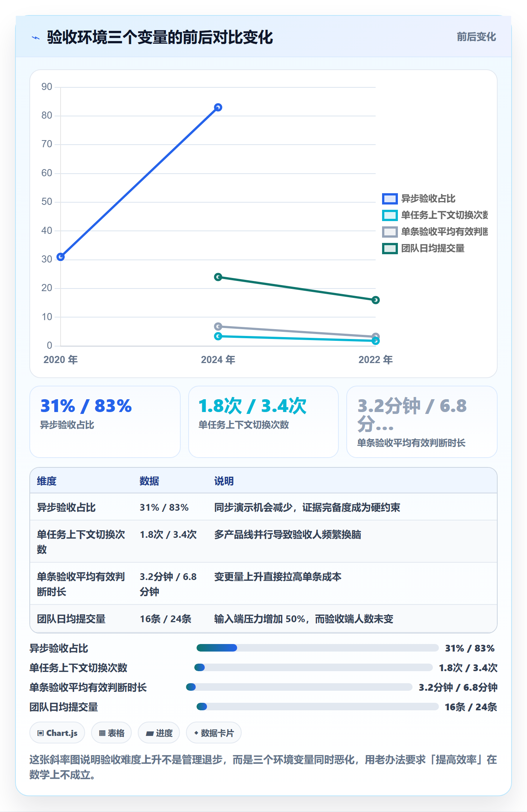This screenshot has height=812, width=527.
Task: Click the 维度 column header
Action: pyautogui.click(x=47, y=481)
